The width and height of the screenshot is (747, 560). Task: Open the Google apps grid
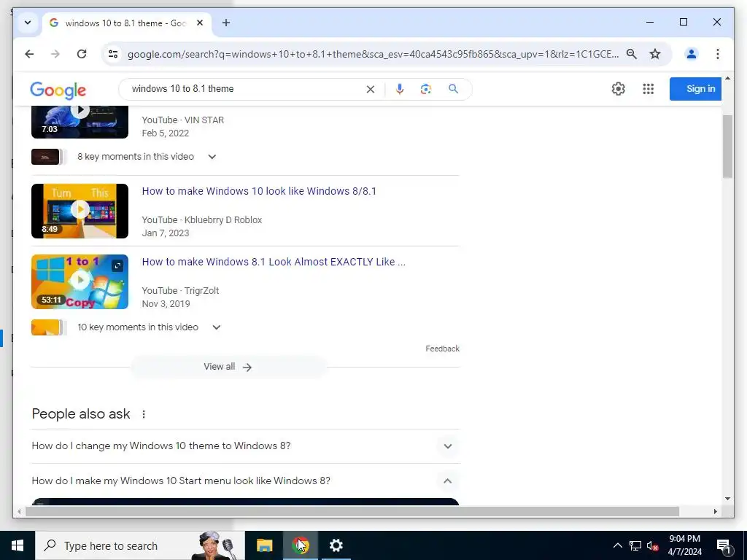[x=648, y=88]
